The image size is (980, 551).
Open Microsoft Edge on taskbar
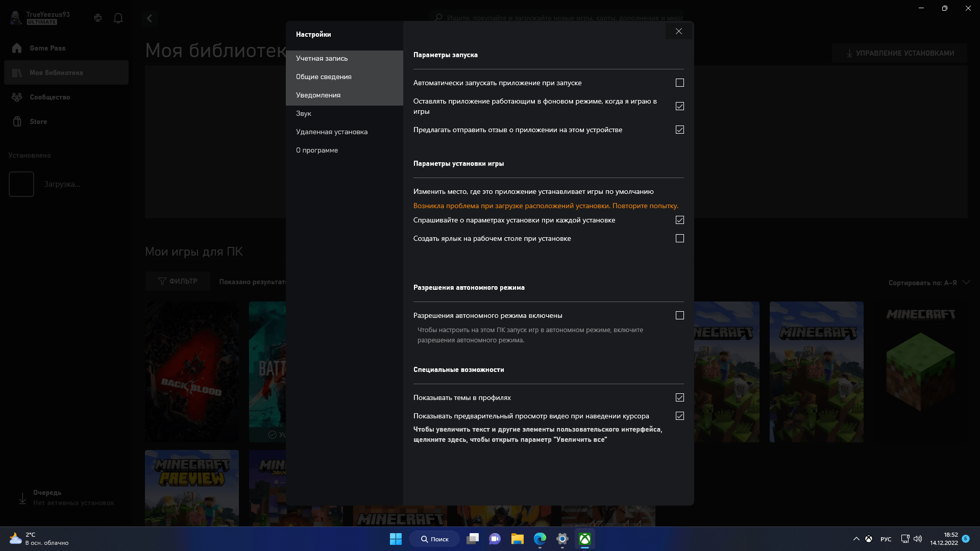(x=540, y=539)
